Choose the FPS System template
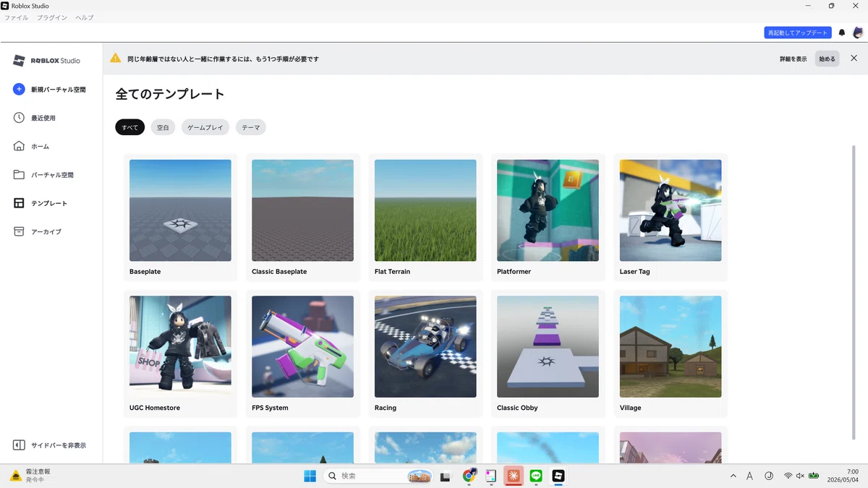 point(302,354)
